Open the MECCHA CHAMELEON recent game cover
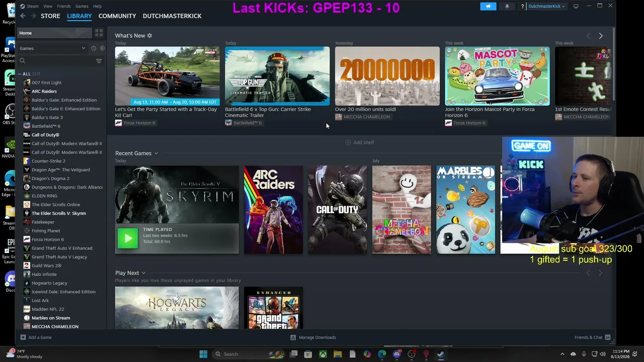Image resolution: width=644 pixels, height=362 pixels. tap(401, 210)
